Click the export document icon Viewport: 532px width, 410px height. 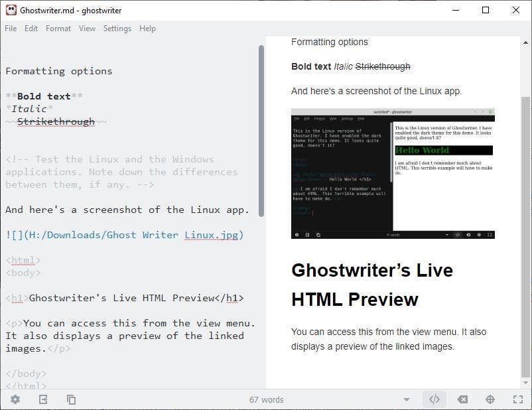[43, 399]
